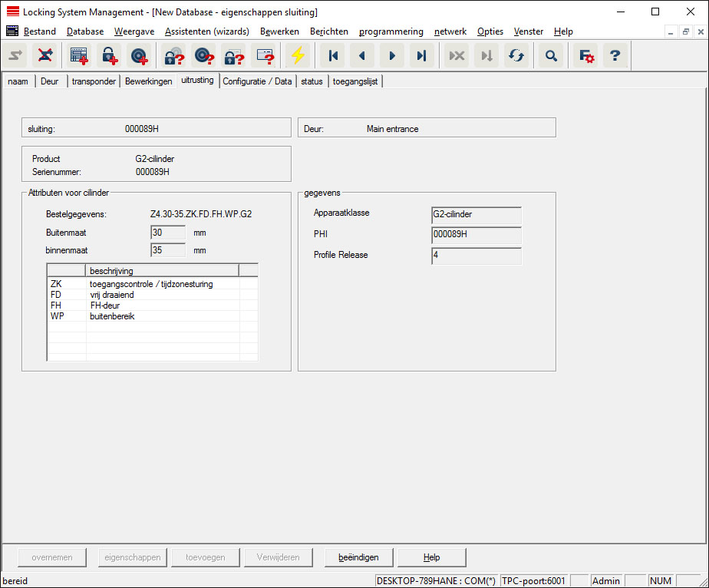The width and height of the screenshot is (709, 588).
Task: Click the magnifier search icon
Action: (x=551, y=56)
